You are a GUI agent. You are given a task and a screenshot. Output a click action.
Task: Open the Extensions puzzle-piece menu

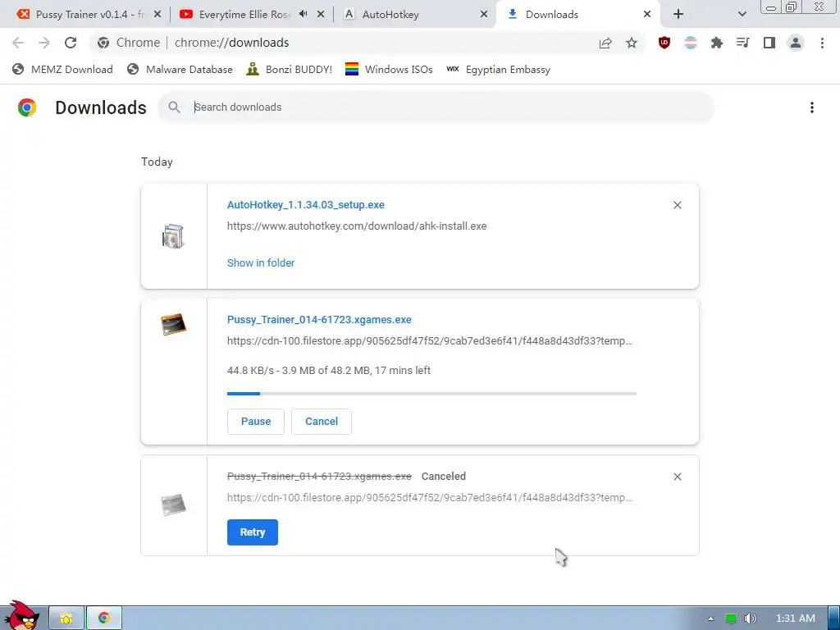click(x=717, y=43)
